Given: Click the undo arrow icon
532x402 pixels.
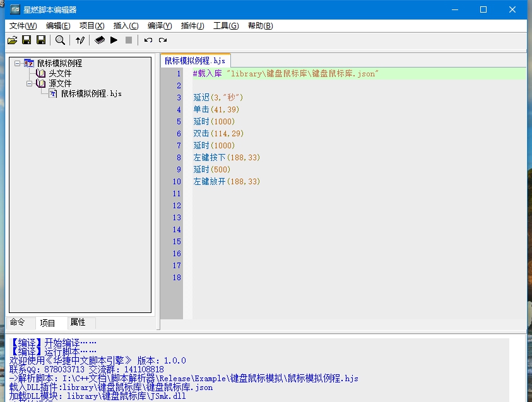Looking at the screenshot, I should (x=148, y=40).
